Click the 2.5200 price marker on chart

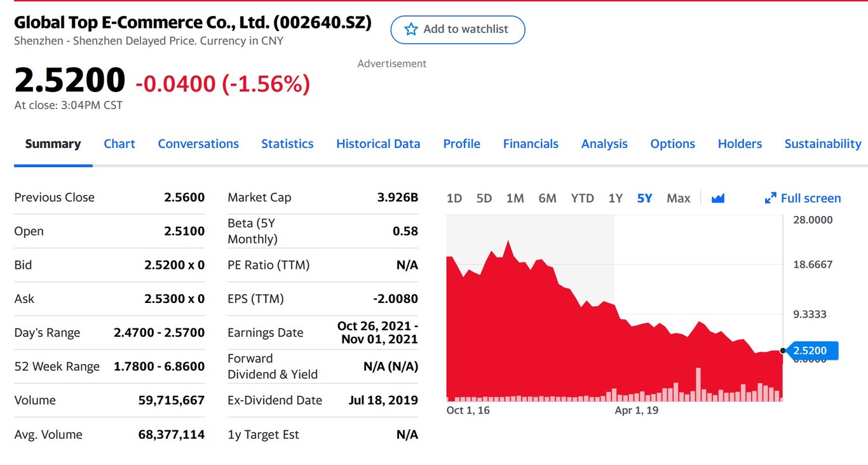812,351
